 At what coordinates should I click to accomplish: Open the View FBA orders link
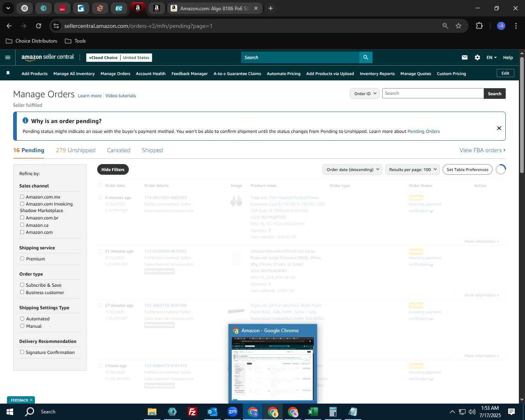click(482, 150)
